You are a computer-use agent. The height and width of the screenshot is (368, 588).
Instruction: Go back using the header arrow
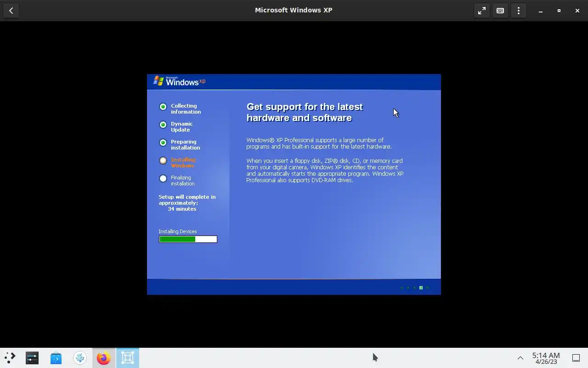[x=11, y=10]
